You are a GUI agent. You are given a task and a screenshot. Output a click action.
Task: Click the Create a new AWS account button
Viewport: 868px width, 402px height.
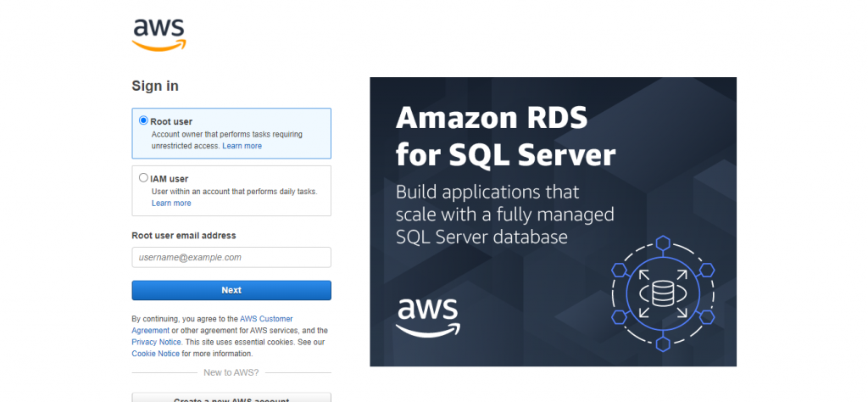231,398
